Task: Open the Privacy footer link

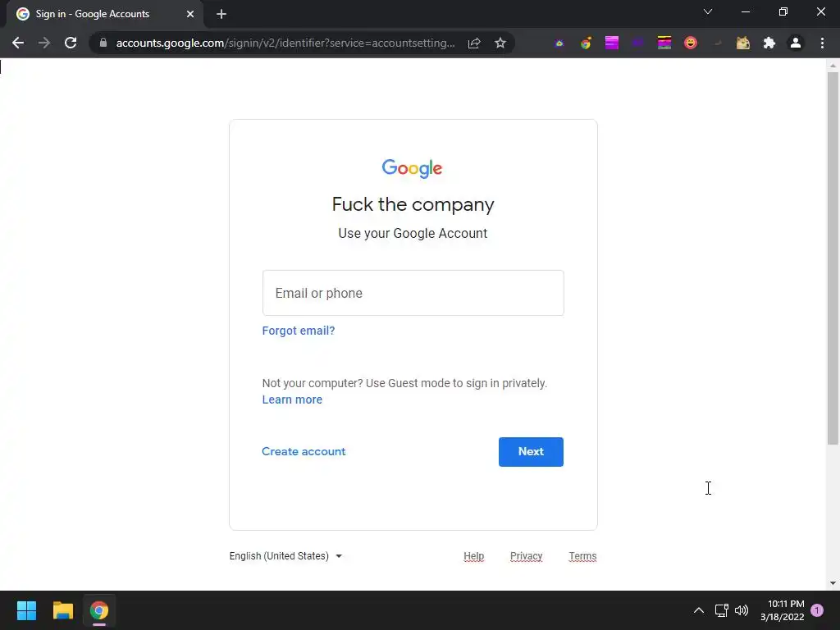Action: pyautogui.click(x=526, y=556)
